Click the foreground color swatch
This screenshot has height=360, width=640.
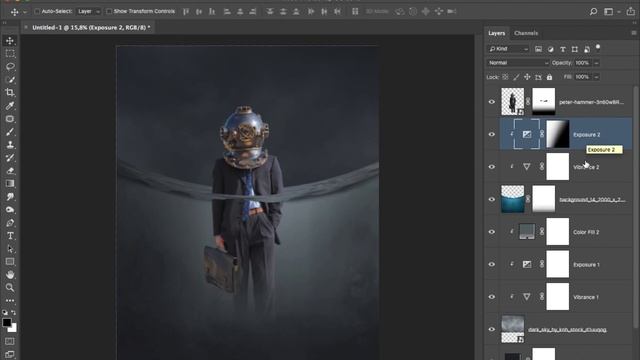coord(7,322)
